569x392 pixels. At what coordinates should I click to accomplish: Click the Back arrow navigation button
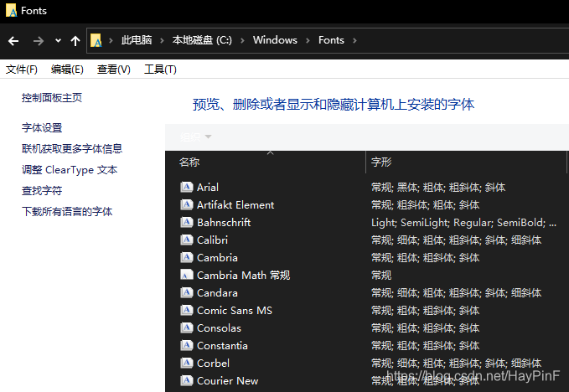[13, 41]
